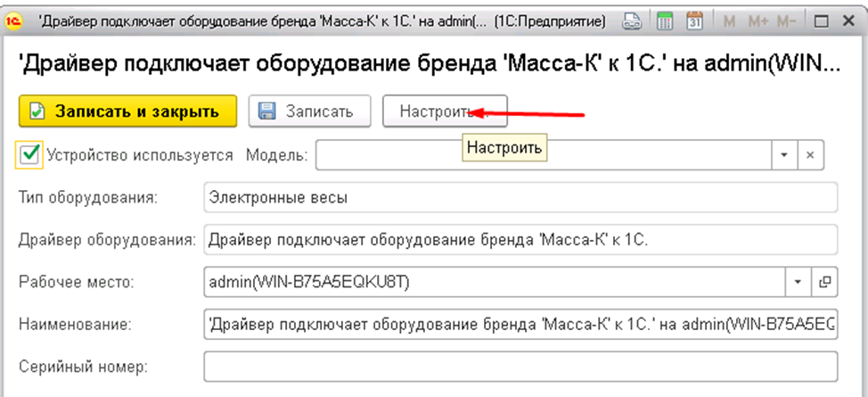The image size is (868, 397).
Task: Open the print preview icon in title bar
Action: pos(631,21)
